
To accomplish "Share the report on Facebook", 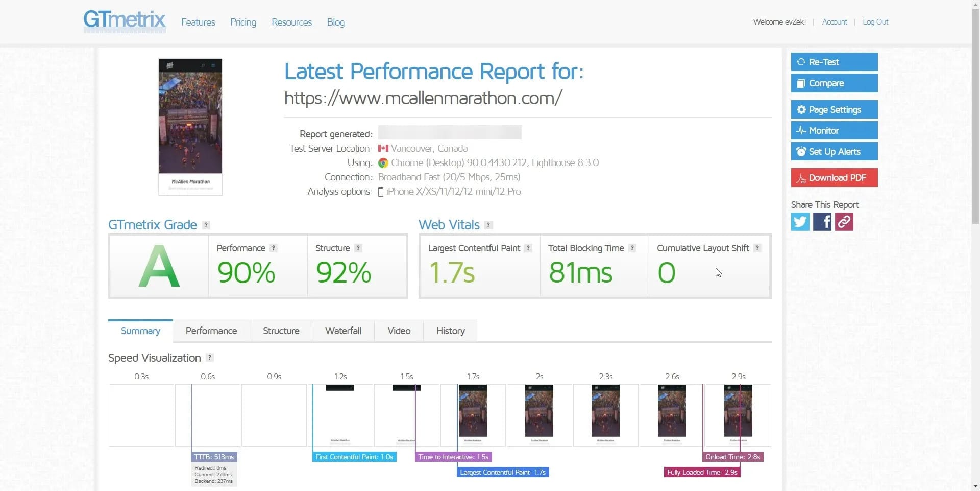I will click(x=822, y=221).
